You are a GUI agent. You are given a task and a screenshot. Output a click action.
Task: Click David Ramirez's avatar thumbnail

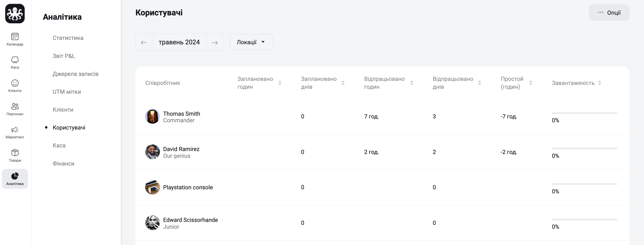[152, 152]
